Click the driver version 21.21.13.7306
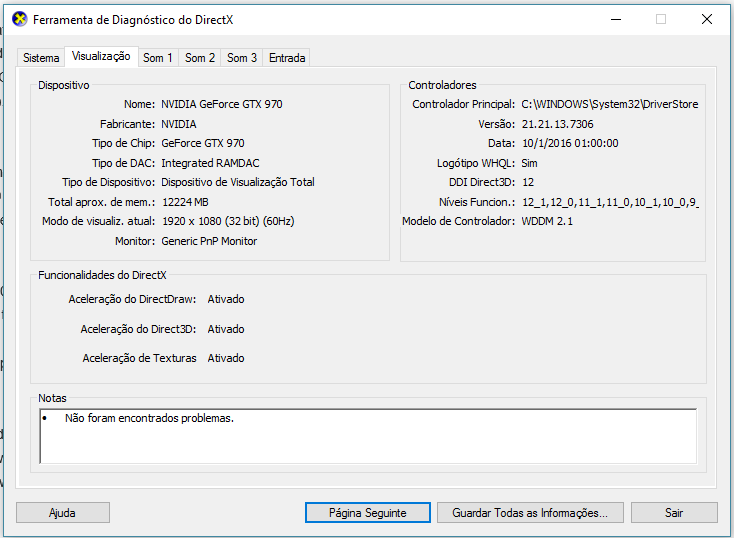This screenshot has height=538, width=734. (557, 124)
